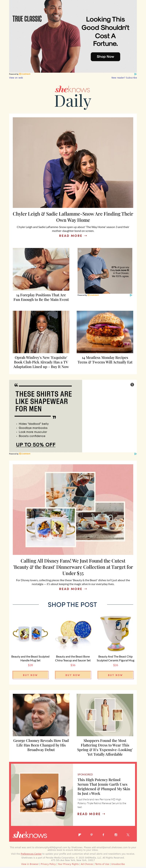
Task: Open the X (Twitter) icon in footer
Action: click(128, 835)
